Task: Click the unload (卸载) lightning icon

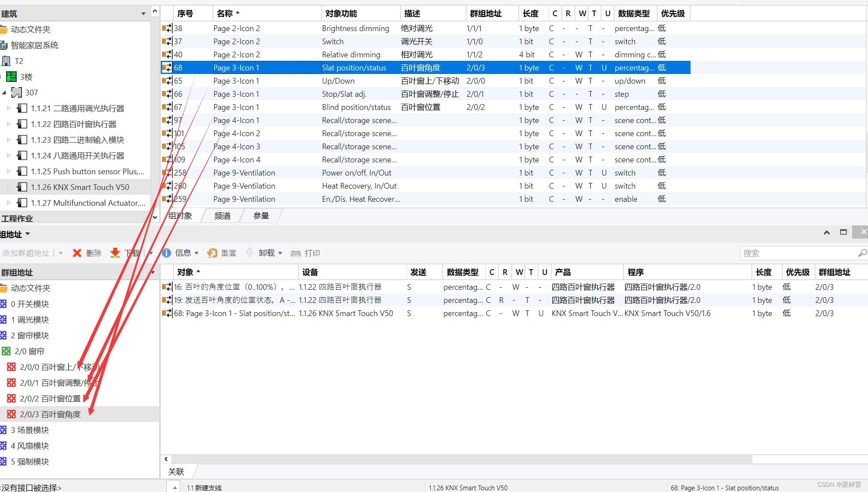Action: pyautogui.click(x=250, y=253)
